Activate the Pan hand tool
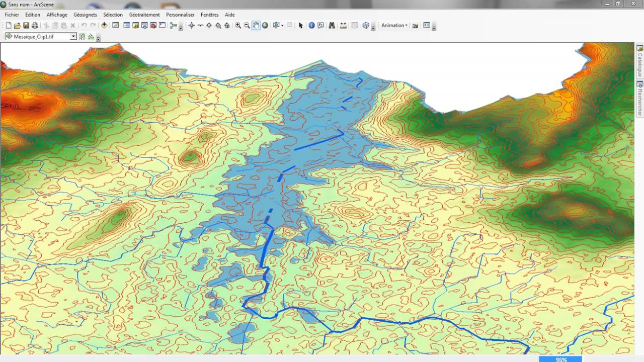This screenshot has width=644, height=362. [256, 25]
